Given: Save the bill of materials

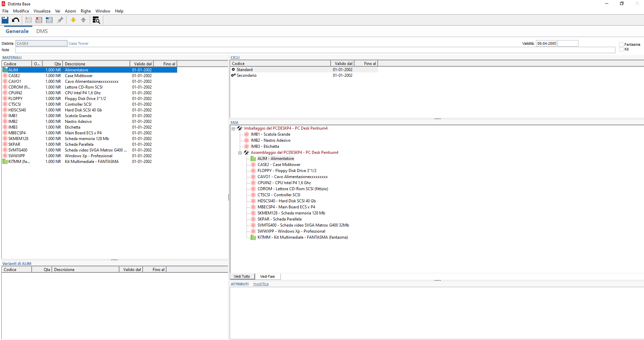Looking at the screenshot, I should 5,20.
